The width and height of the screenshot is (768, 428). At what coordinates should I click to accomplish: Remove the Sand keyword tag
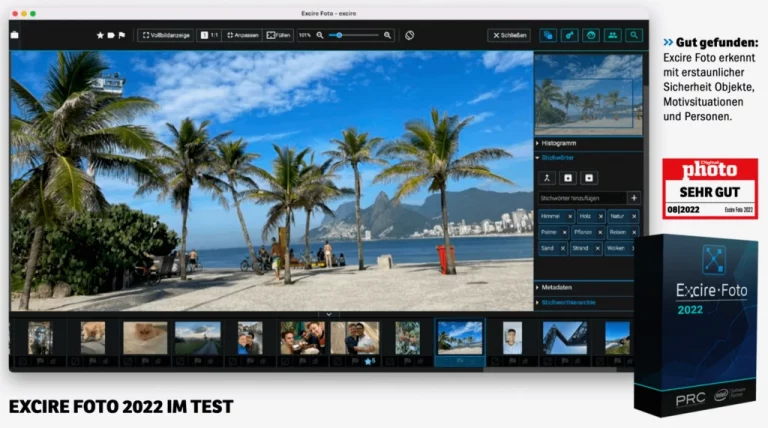coord(563,246)
